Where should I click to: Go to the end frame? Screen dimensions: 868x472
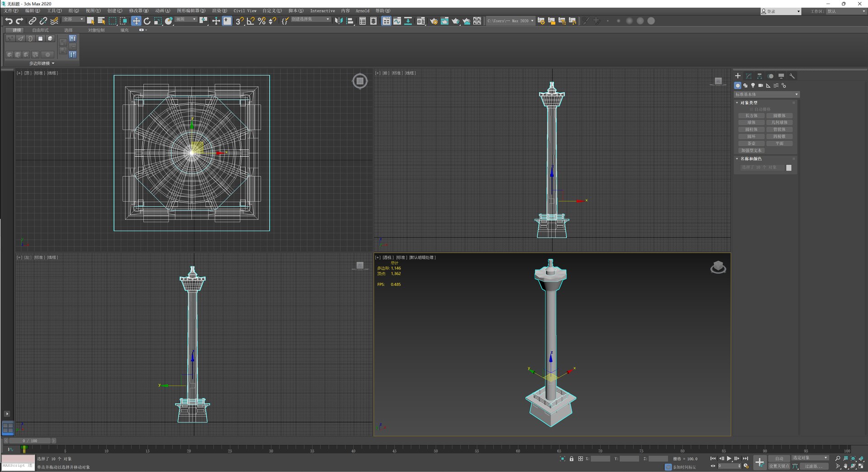point(745,458)
